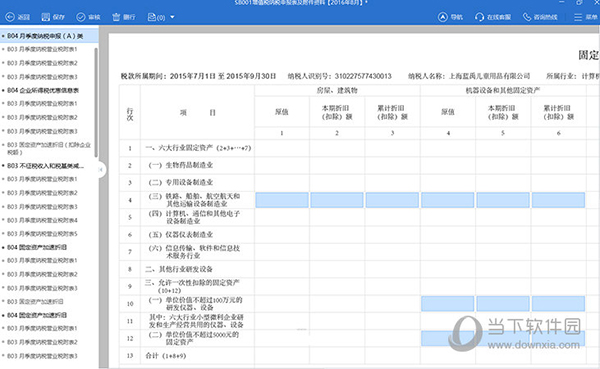Click the 咨询热线 phone hotline icon
Viewport: 600px width, 369px height.
coord(527,17)
